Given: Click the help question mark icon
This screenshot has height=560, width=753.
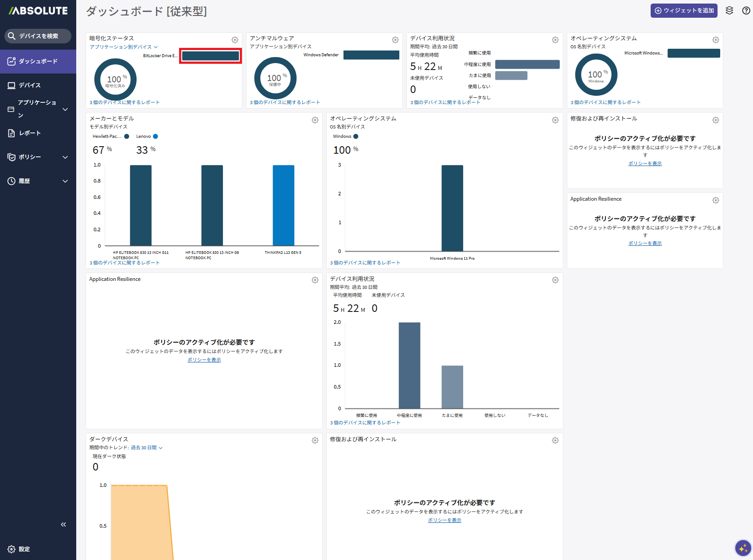Looking at the screenshot, I should (746, 11).
